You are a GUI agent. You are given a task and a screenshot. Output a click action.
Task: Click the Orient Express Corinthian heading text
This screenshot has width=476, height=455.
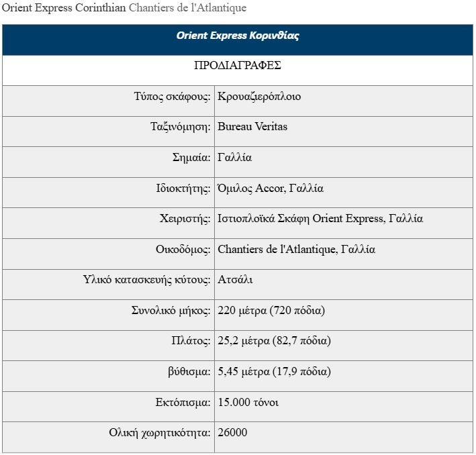click(64, 7)
